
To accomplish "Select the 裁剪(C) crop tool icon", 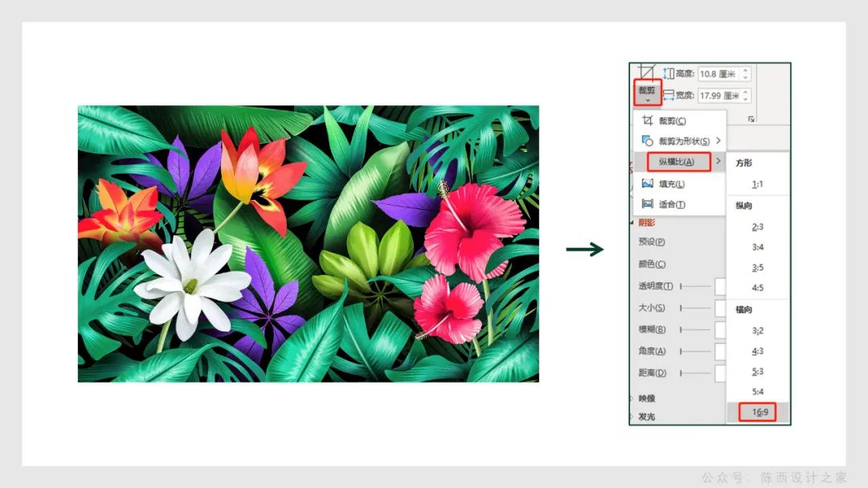I will pyautogui.click(x=648, y=121).
